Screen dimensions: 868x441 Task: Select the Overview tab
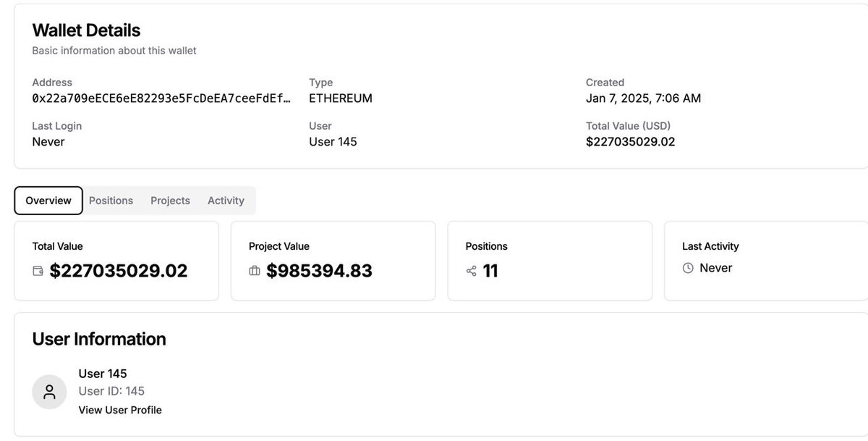pyautogui.click(x=48, y=201)
